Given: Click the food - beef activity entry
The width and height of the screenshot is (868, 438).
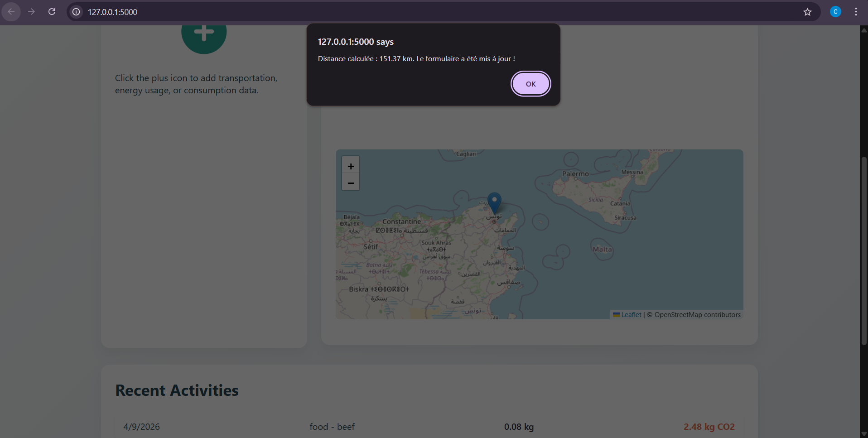Looking at the screenshot, I should tap(332, 426).
